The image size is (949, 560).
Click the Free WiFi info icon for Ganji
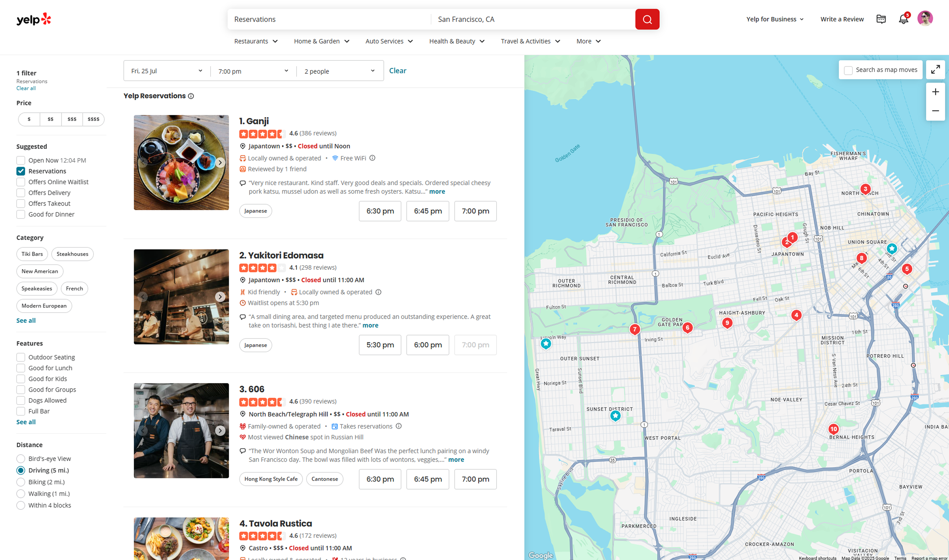click(372, 158)
